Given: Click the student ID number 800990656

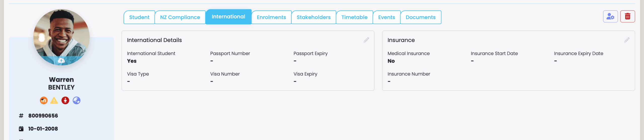Looking at the screenshot, I should [43, 116].
